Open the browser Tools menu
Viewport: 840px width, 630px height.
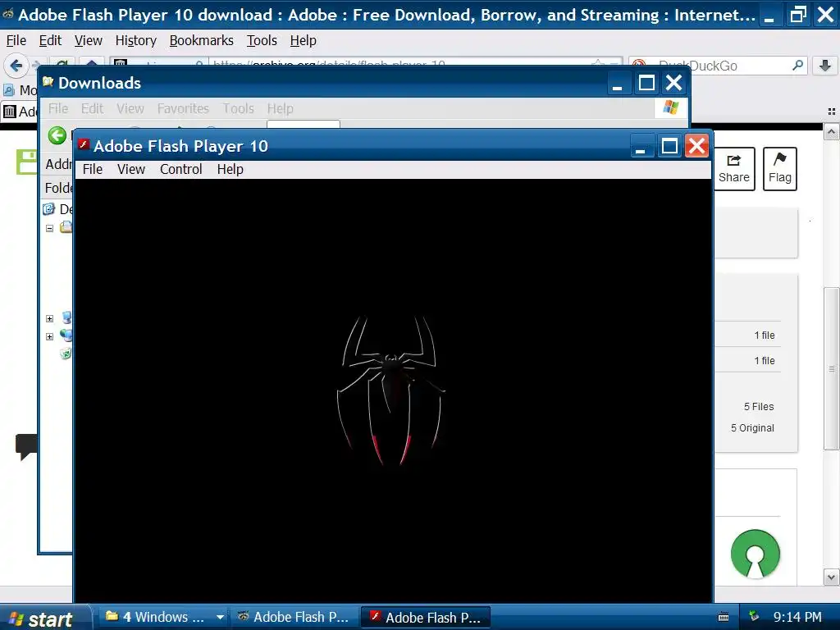coord(262,41)
